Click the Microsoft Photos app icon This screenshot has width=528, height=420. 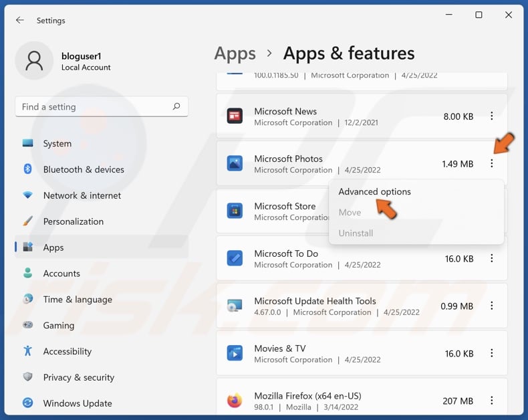pyautogui.click(x=235, y=163)
